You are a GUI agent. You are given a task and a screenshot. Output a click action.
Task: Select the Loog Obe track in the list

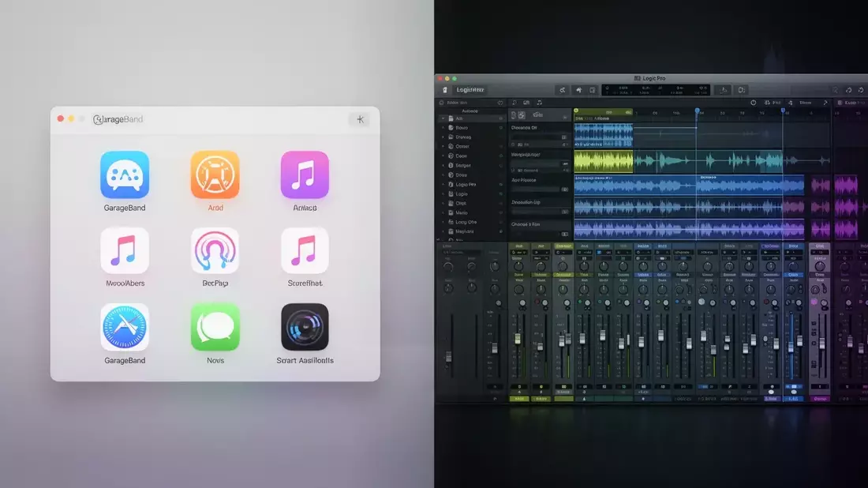[466, 222]
